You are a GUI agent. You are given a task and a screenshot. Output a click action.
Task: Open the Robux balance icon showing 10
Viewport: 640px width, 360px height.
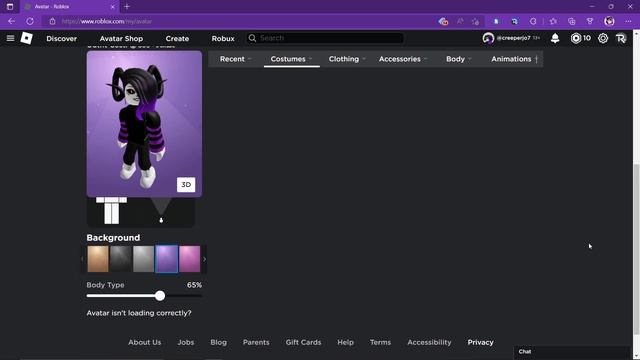pyautogui.click(x=576, y=38)
